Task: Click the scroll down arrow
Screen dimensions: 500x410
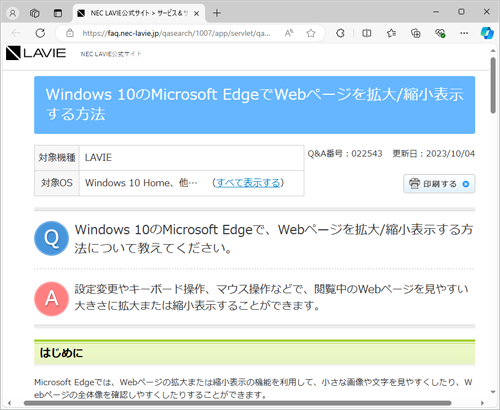Action: coord(493,392)
